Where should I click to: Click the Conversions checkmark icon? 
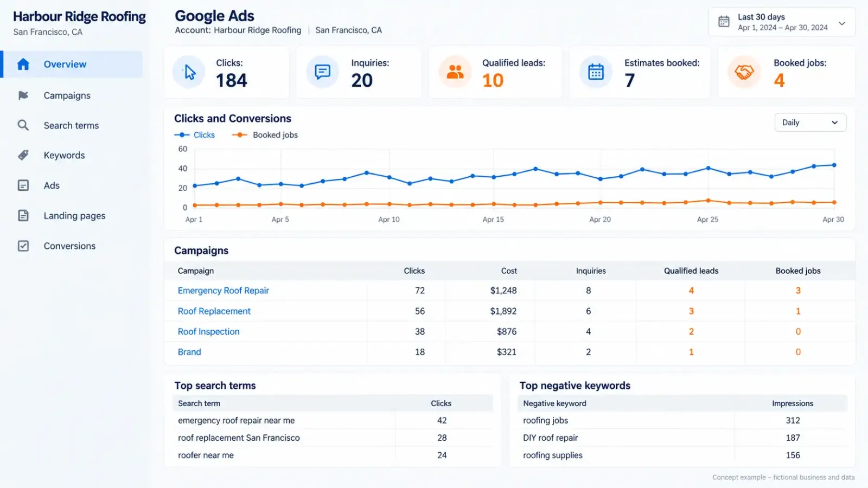pyautogui.click(x=23, y=246)
